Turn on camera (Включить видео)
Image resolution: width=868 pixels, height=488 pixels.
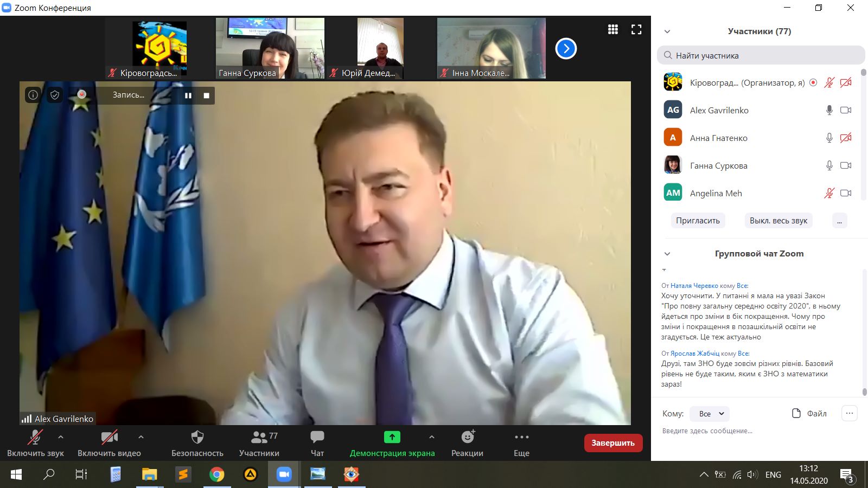[x=109, y=437]
